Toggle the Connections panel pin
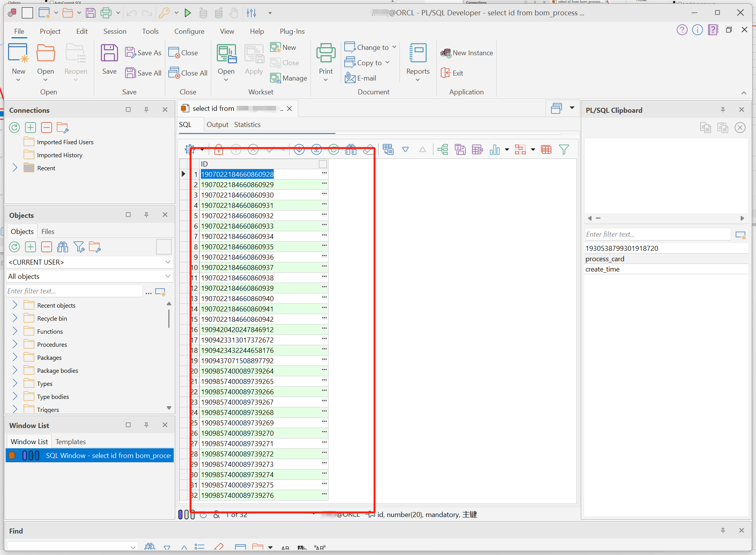Viewport: 756px width, 555px height. tap(146, 110)
